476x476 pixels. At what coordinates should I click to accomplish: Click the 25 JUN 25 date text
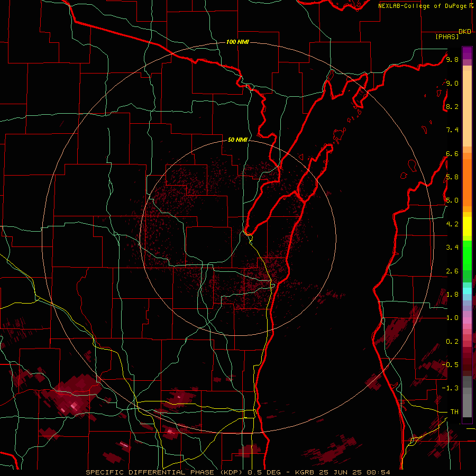click(x=341, y=472)
